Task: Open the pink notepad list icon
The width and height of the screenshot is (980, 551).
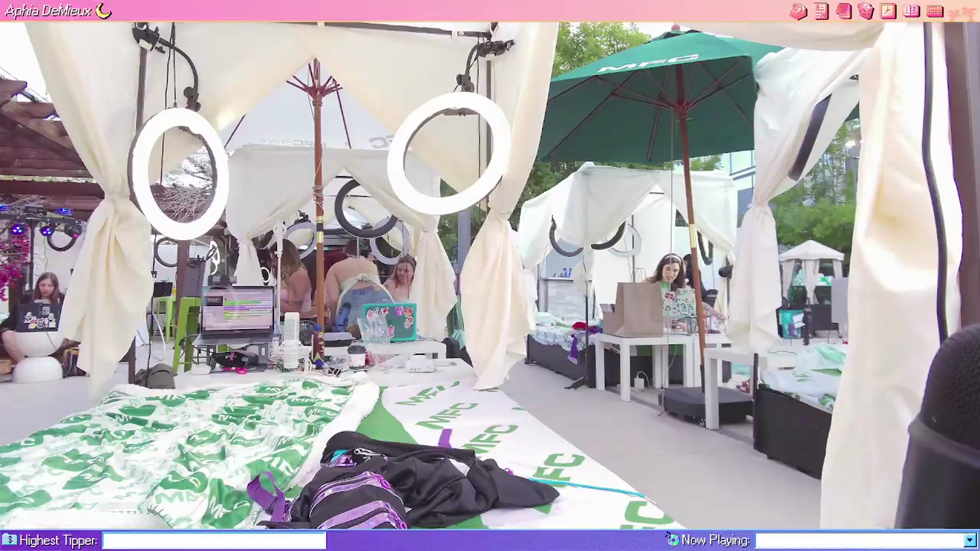Action: click(x=821, y=11)
